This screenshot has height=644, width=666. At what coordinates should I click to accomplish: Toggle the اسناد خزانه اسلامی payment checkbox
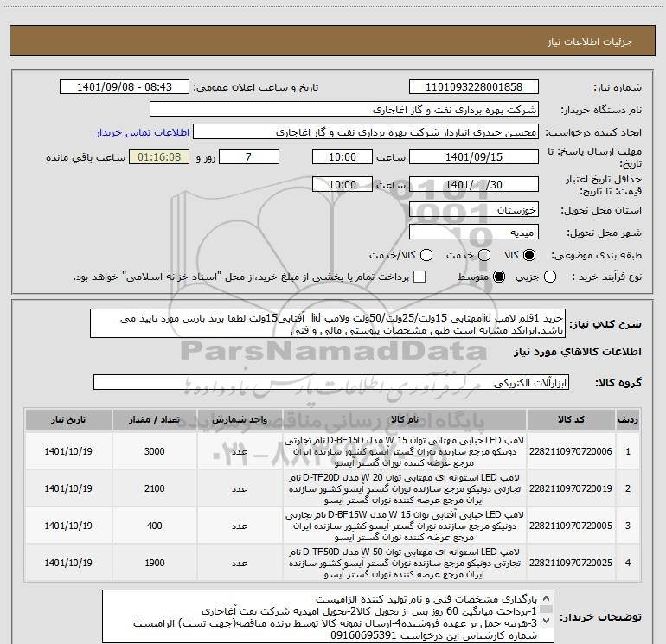[419, 277]
